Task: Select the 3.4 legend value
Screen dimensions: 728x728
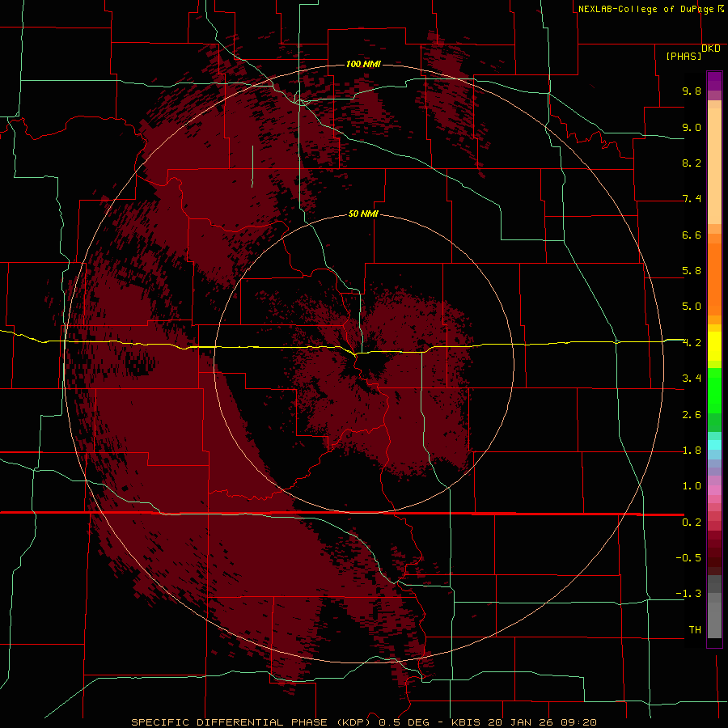Action: 692,379
